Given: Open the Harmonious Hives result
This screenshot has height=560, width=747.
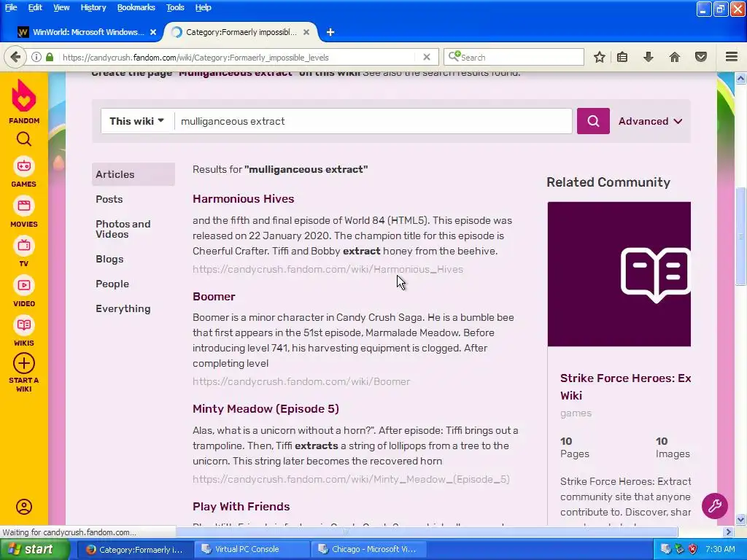Looking at the screenshot, I should point(243,198).
